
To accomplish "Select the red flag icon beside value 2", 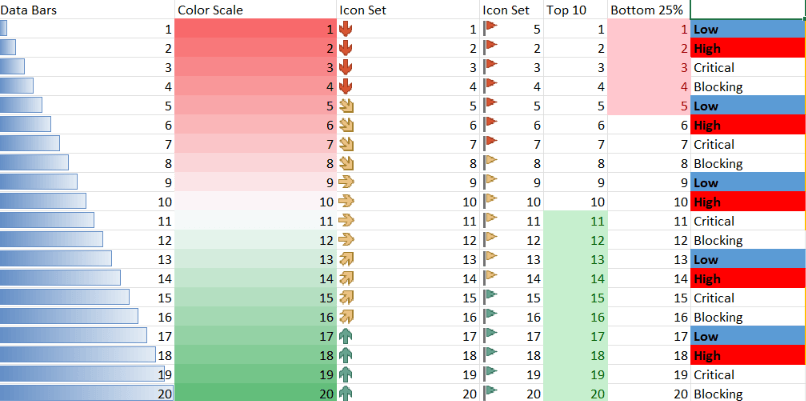I will [x=490, y=48].
